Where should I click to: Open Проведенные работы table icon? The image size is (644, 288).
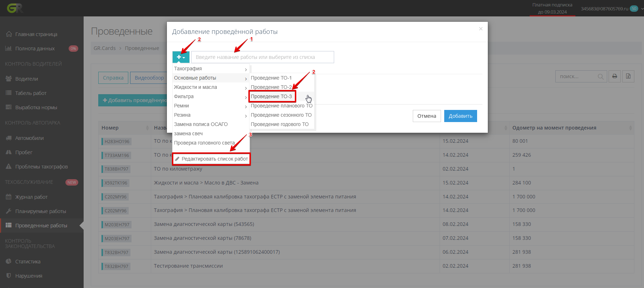(9, 226)
